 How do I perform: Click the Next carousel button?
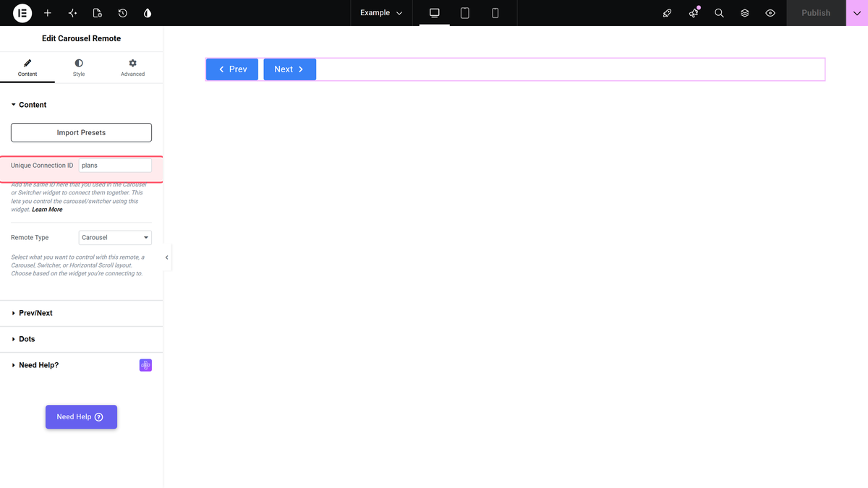pyautogui.click(x=289, y=69)
